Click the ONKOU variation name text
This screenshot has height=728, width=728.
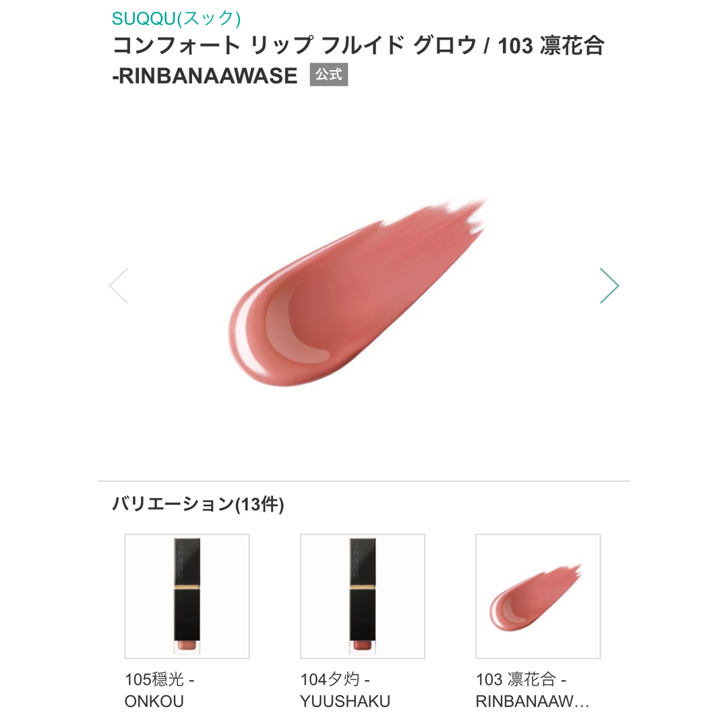point(154,701)
